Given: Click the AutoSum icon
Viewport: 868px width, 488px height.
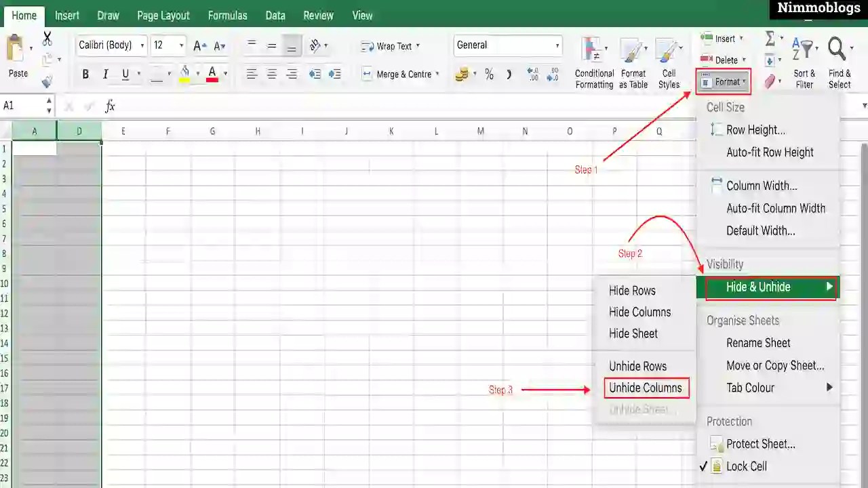Looking at the screenshot, I should click(x=769, y=39).
